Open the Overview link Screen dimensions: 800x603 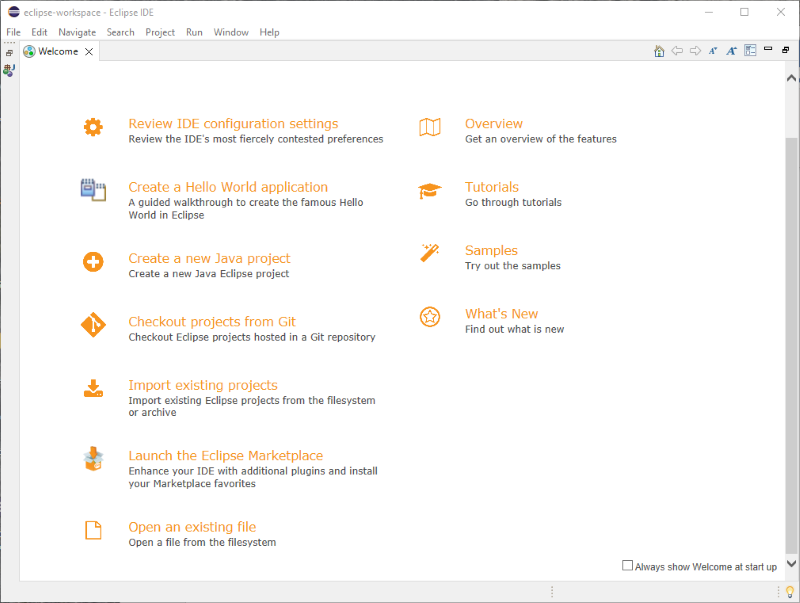click(494, 123)
